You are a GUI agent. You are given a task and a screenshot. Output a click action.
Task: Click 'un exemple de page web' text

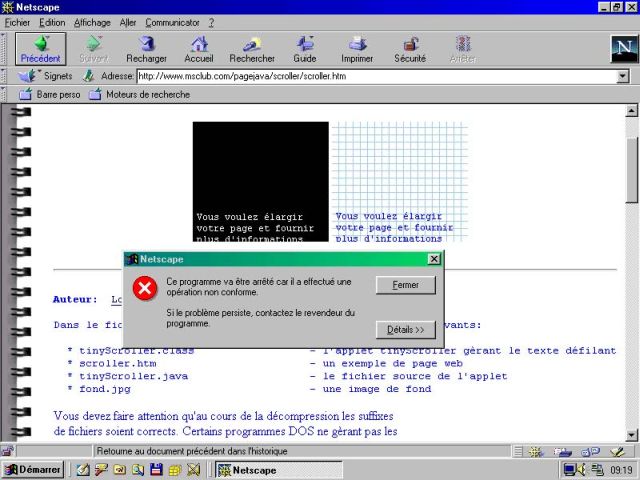[393, 363]
